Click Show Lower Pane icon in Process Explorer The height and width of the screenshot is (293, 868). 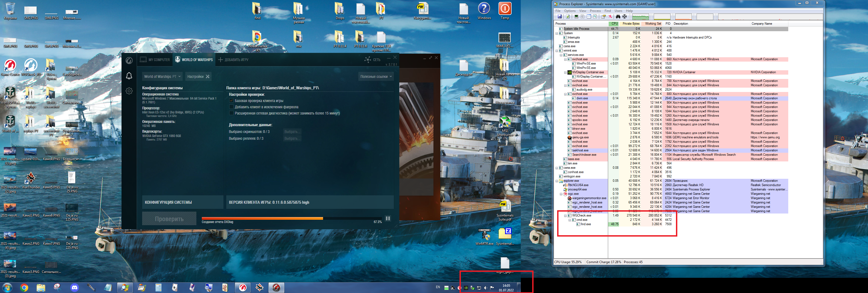pyautogui.click(x=589, y=17)
